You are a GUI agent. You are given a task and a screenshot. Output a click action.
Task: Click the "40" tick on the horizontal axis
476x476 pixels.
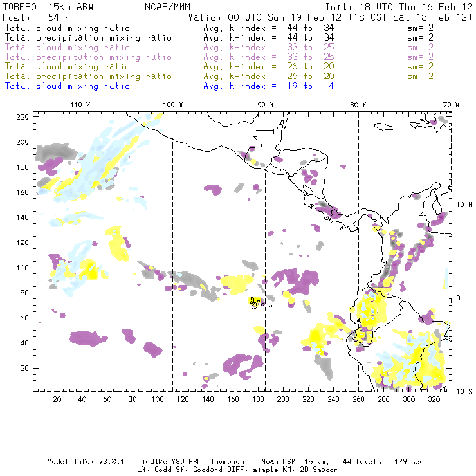[82, 399]
